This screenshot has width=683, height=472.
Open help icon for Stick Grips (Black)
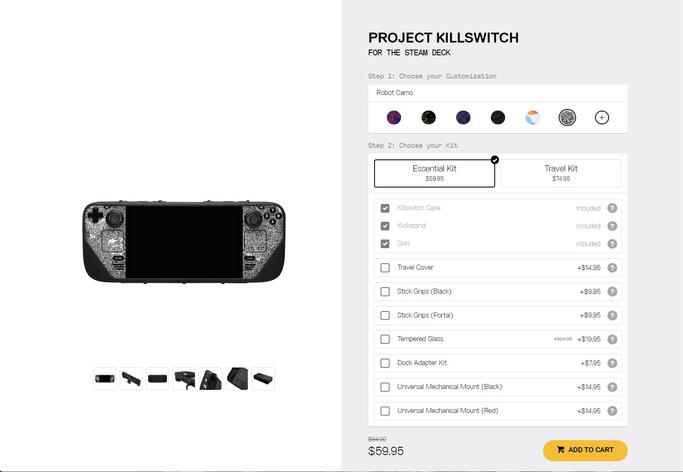click(612, 291)
